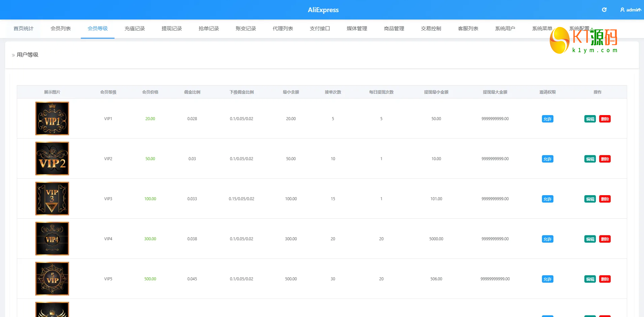Viewport: 644px width, 317px height.
Task: Click 编辑 button for VIP5
Action: [590, 279]
